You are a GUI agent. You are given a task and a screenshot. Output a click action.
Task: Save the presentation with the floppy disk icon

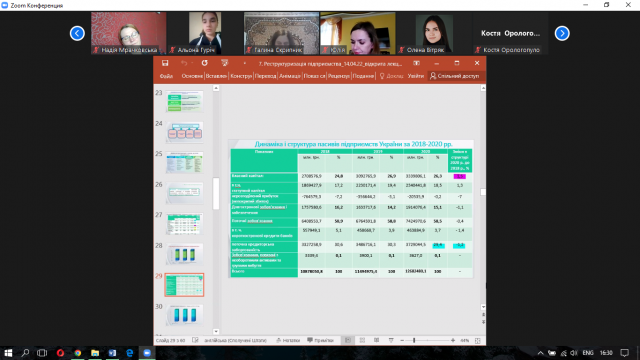[x=165, y=63]
